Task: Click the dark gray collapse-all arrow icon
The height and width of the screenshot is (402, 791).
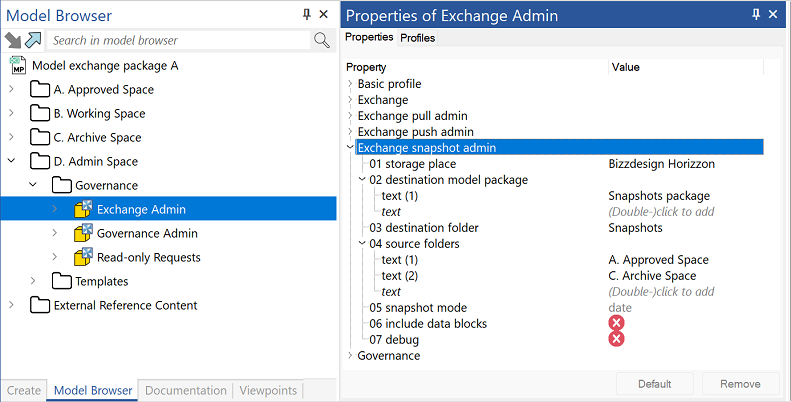Action: (x=13, y=40)
